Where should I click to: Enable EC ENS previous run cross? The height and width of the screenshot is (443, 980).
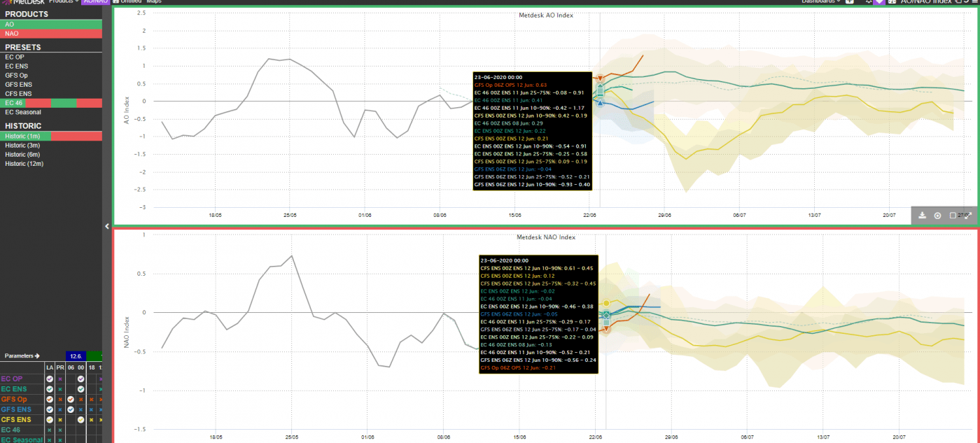pos(60,389)
